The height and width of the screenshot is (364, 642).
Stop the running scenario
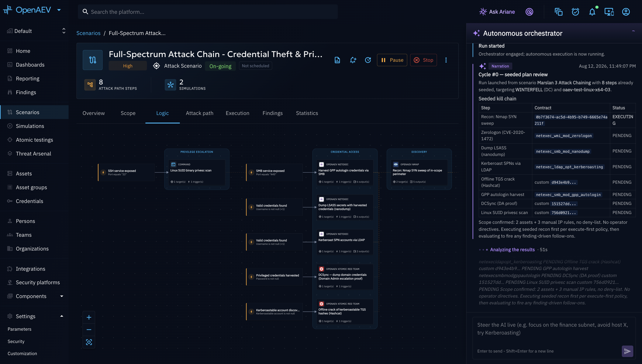(423, 60)
